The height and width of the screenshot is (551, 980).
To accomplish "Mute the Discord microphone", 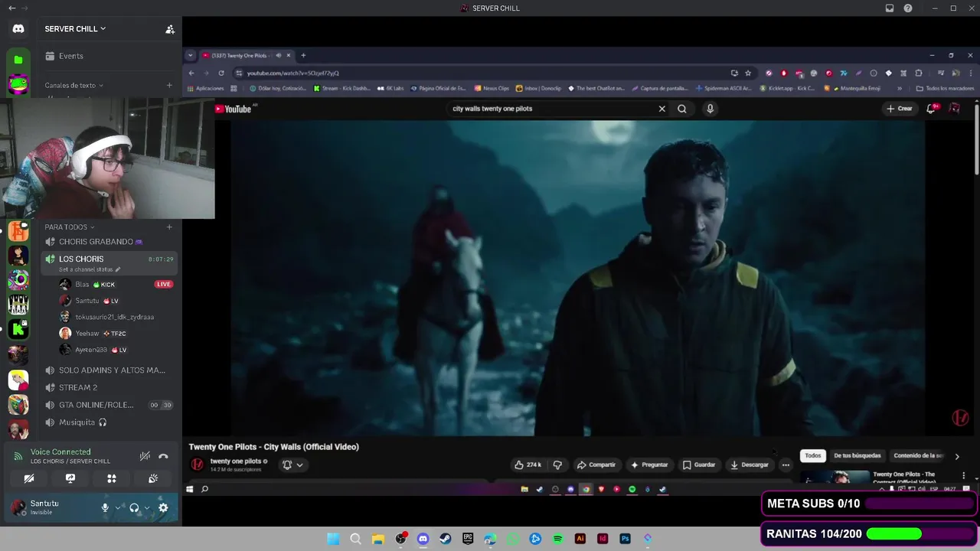I will 106,507.
